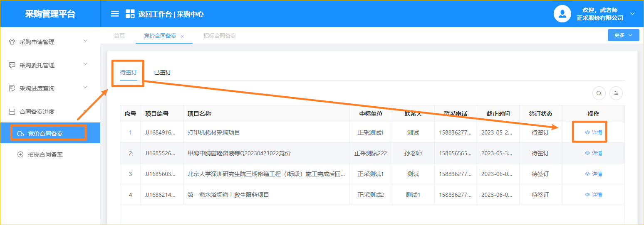
Task: Open 详情 for 打印机耗材采购项目
Action: 594,132
